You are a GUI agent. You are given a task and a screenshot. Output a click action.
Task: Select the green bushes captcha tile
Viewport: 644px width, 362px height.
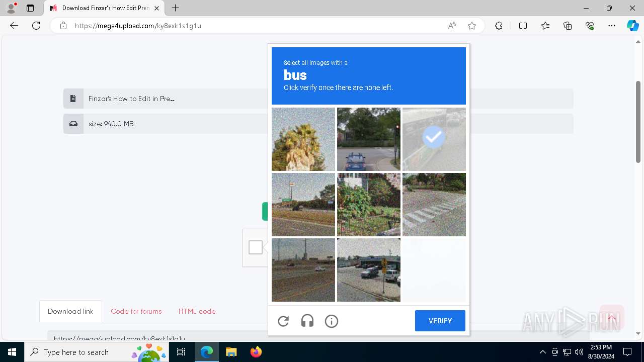tap(369, 205)
